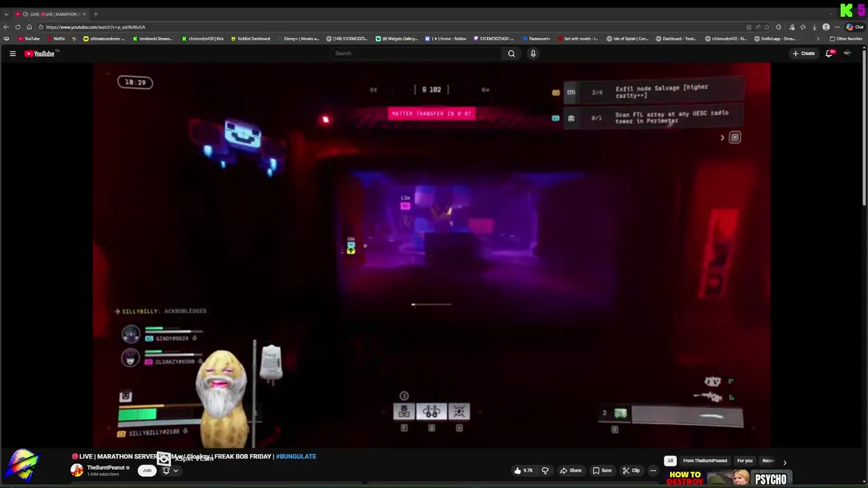Save the video to a playlist
The image size is (868, 488).
point(602,470)
